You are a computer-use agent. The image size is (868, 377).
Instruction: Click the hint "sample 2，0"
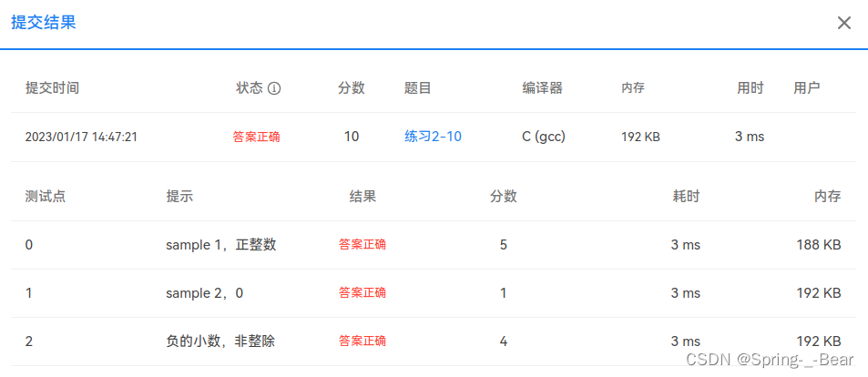coord(204,293)
